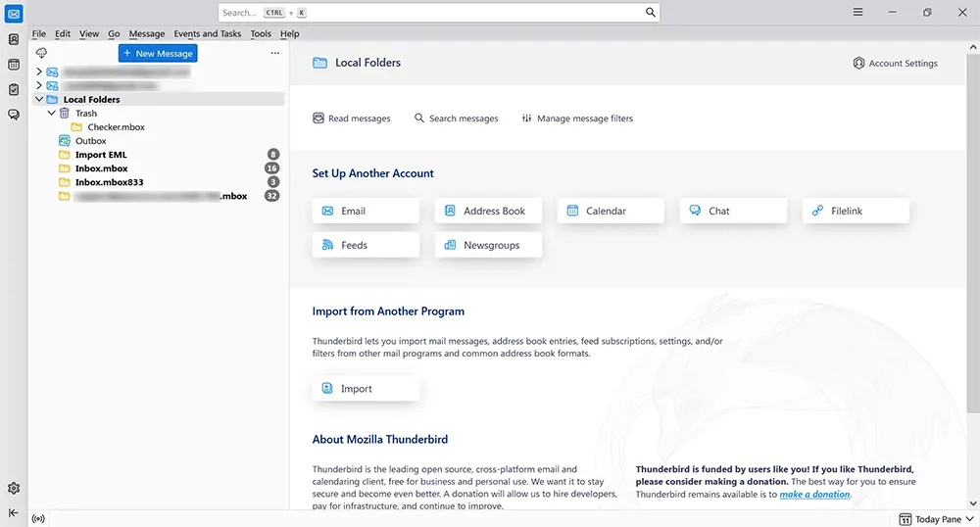The image size is (980, 527).
Task: Click the Newsgroups card icon
Action: pyautogui.click(x=450, y=245)
